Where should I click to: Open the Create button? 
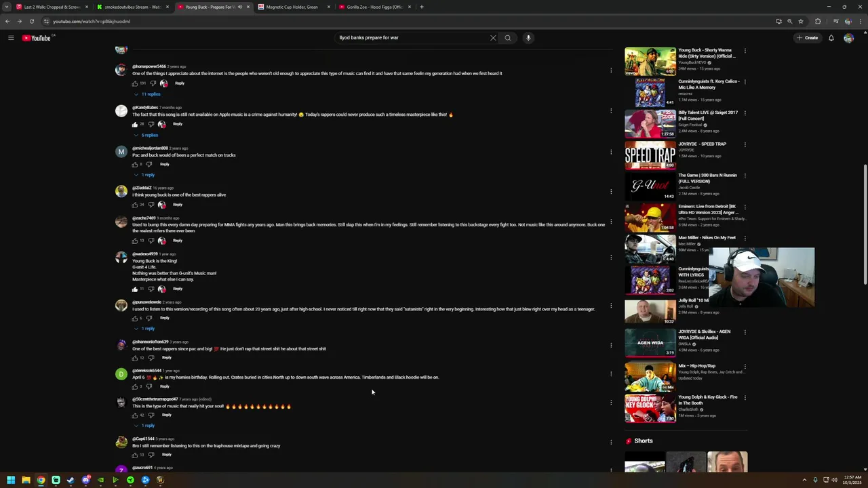click(x=808, y=38)
